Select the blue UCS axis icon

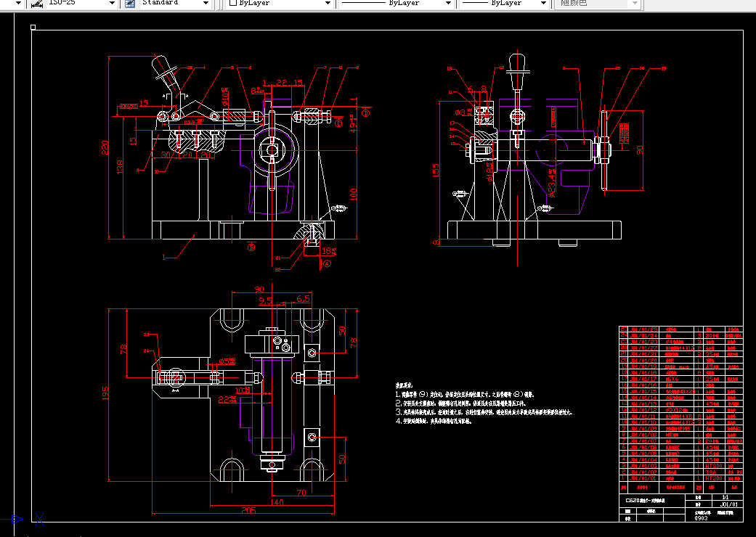coord(16,518)
